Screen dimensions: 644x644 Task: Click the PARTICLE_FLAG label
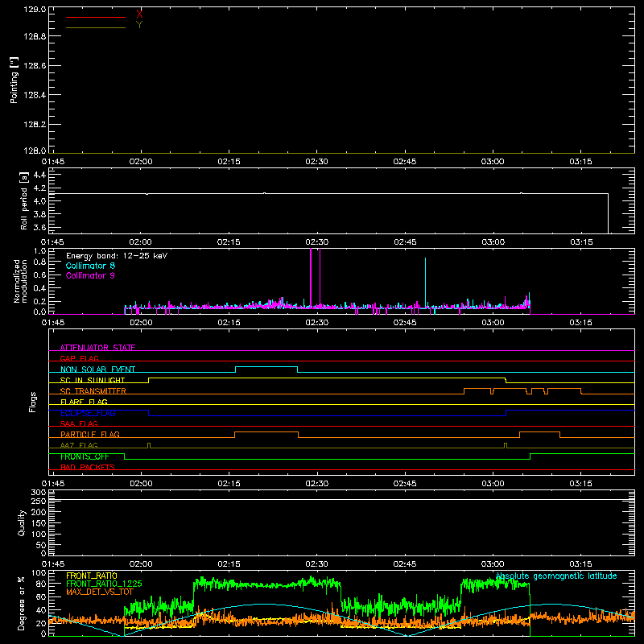[x=90, y=434]
